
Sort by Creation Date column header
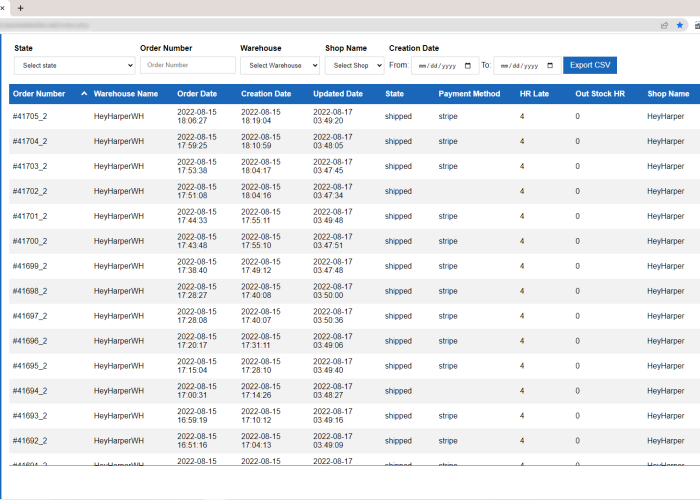click(266, 94)
